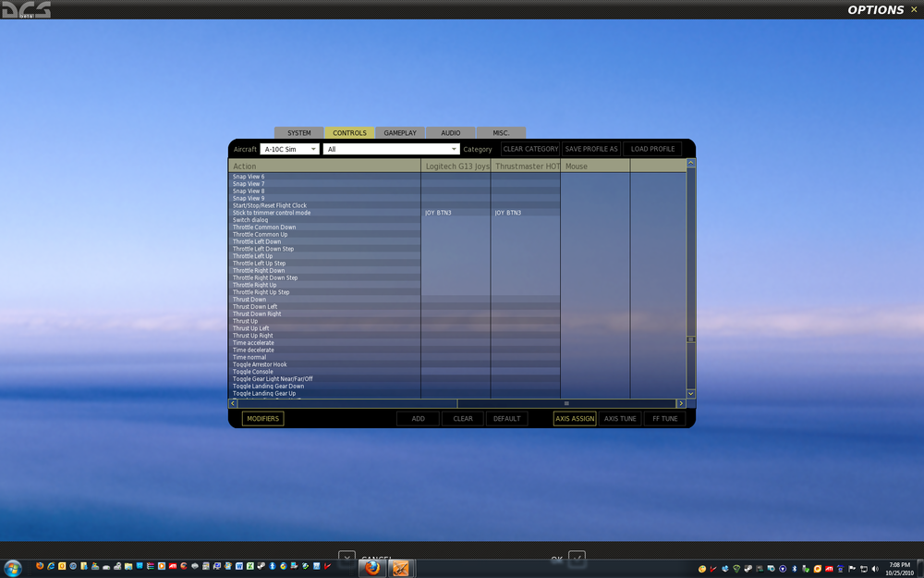This screenshot has height=578, width=924.
Task: Click the horizontal scrollbar thumb
Action: (566, 403)
